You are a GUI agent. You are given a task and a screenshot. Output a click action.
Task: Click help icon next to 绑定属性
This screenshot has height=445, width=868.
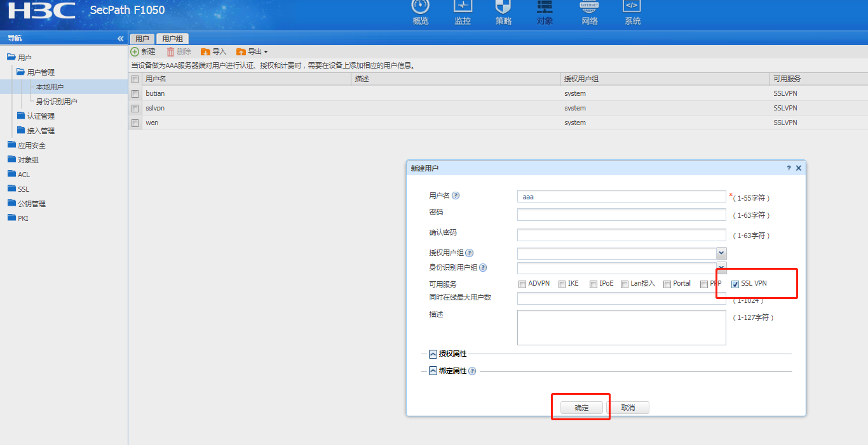[472, 371]
